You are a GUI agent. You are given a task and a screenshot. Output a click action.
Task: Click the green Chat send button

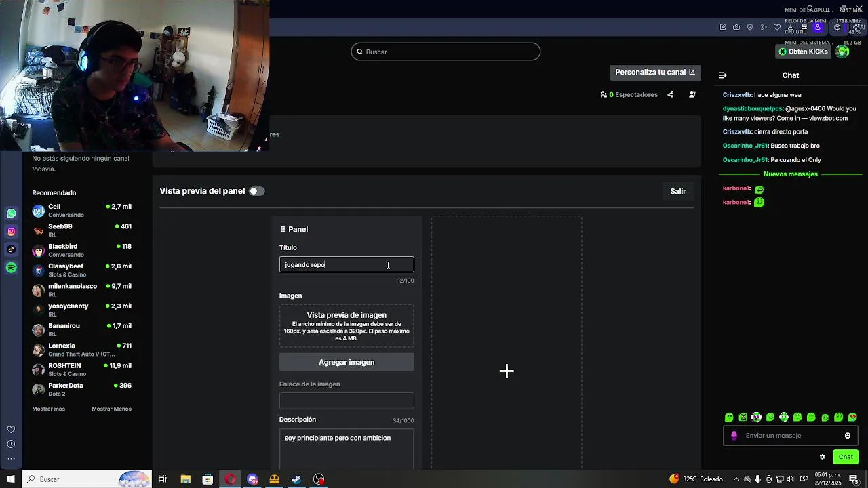(846, 457)
